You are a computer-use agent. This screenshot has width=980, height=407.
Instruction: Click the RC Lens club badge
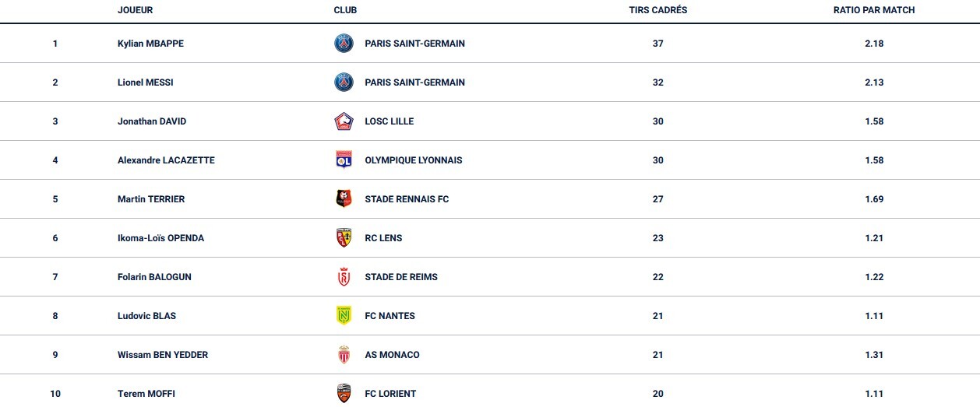coord(344,238)
